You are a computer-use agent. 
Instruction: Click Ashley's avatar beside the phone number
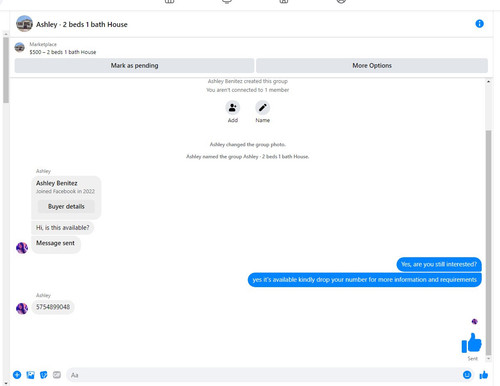point(22,308)
